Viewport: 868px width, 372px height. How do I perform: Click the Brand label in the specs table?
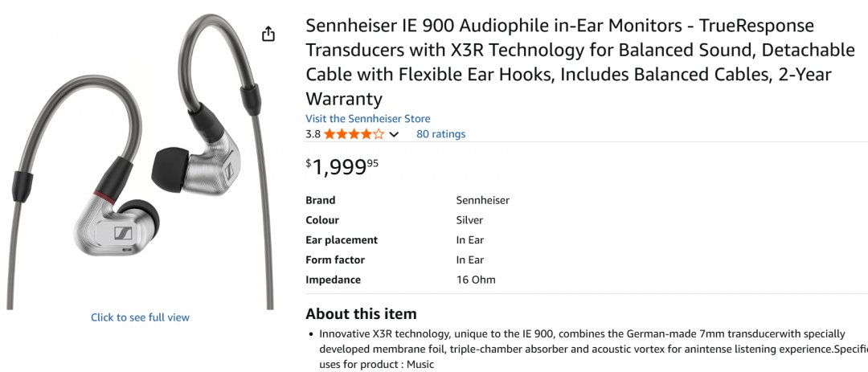click(x=321, y=200)
